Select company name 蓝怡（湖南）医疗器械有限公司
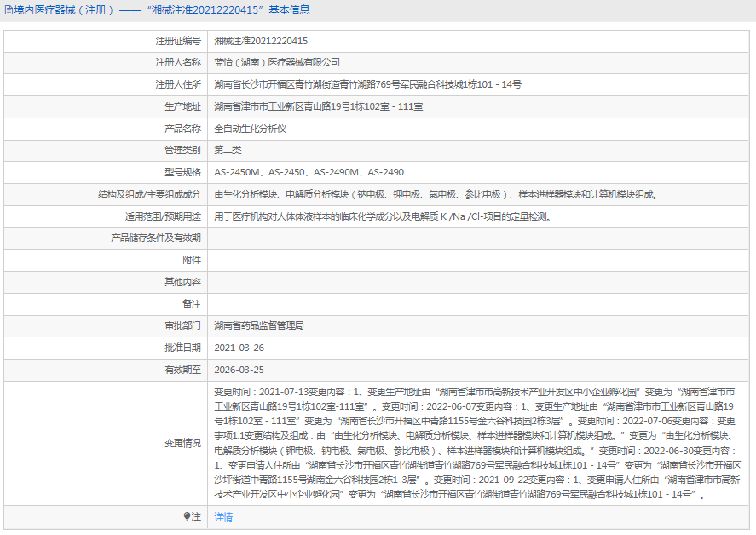This screenshot has width=756, height=535. (x=277, y=62)
